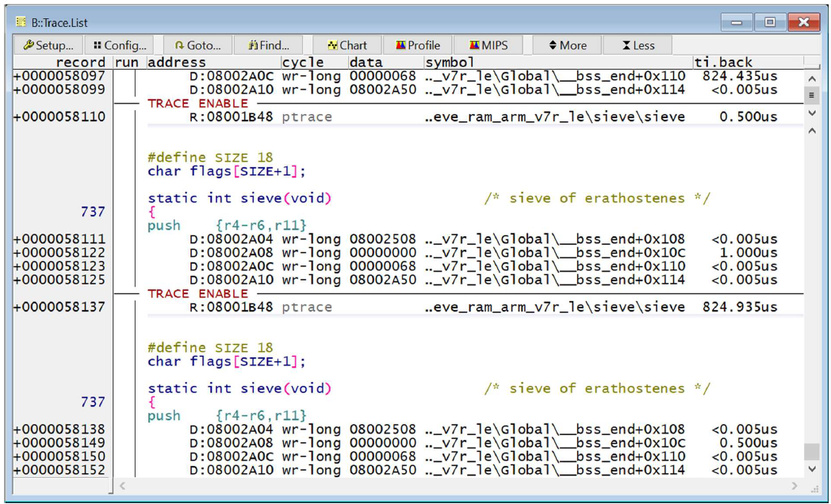The image size is (831, 504).
Task: Click the 'address' column header
Action: (177, 62)
